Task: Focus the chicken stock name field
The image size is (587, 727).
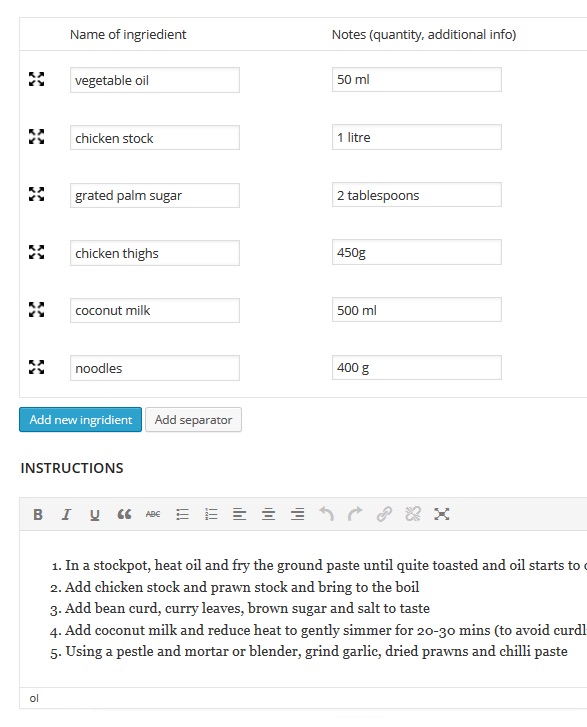Action: (x=155, y=138)
